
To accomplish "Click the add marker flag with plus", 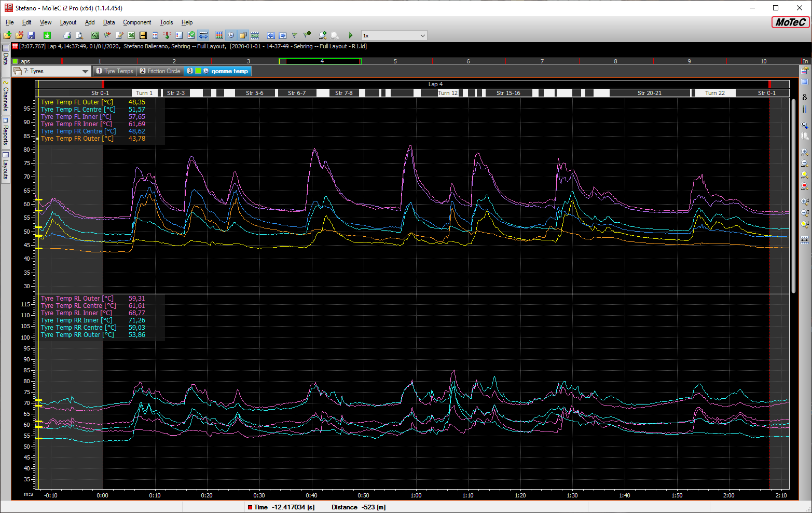I will (307, 35).
